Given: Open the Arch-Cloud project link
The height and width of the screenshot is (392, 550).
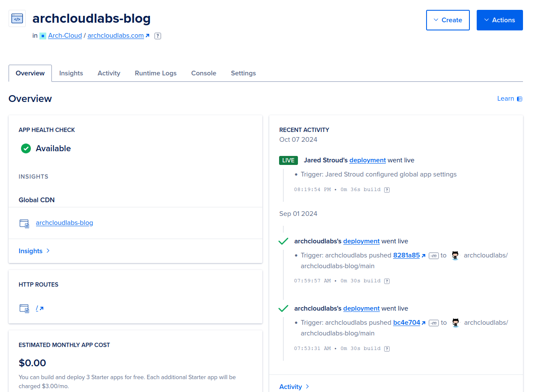Looking at the screenshot, I should [65, 36].
